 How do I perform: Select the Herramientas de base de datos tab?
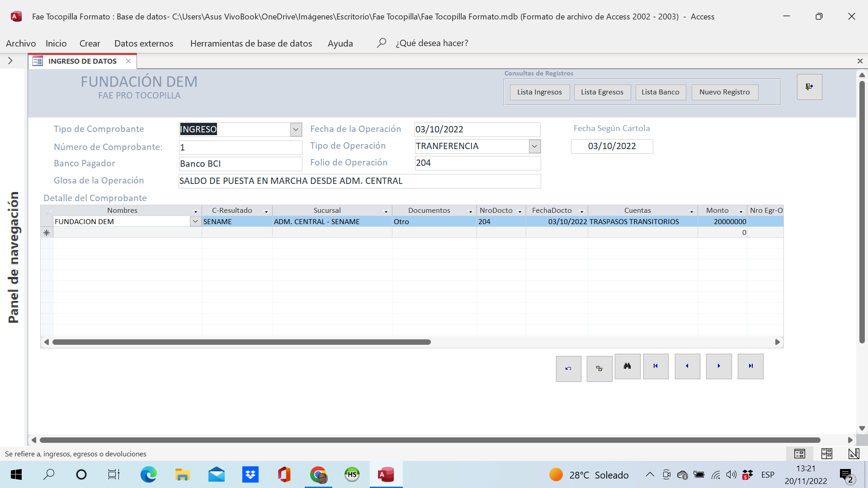point(251,43)
